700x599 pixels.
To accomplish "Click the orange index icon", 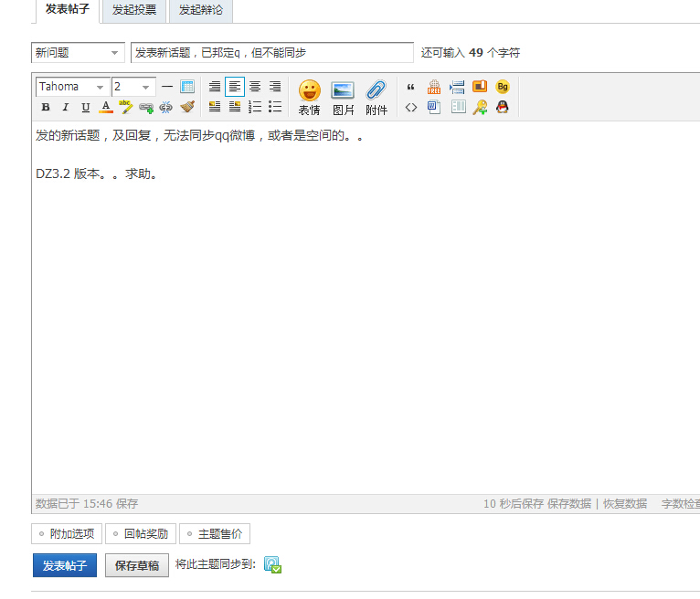I will (480, 86).
